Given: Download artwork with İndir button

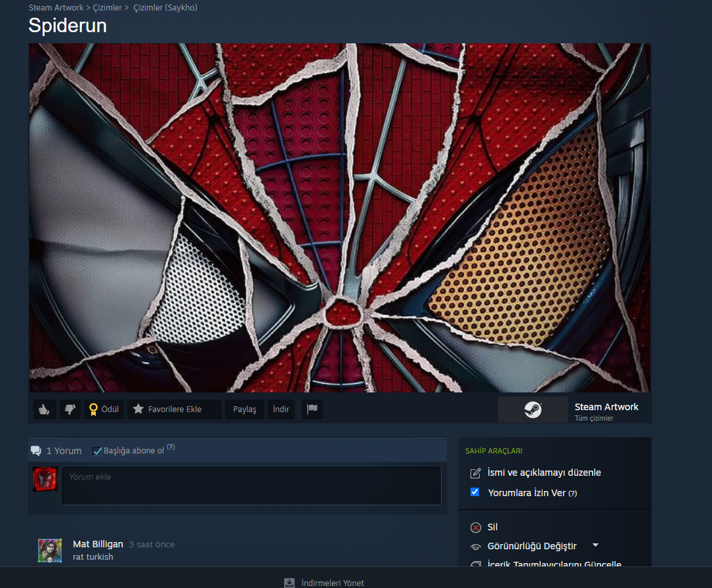Looking at the screenshot, I should 281,409.
